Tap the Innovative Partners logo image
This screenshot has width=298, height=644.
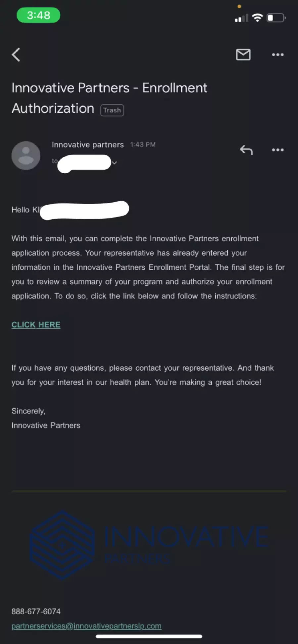pos(149,545)
